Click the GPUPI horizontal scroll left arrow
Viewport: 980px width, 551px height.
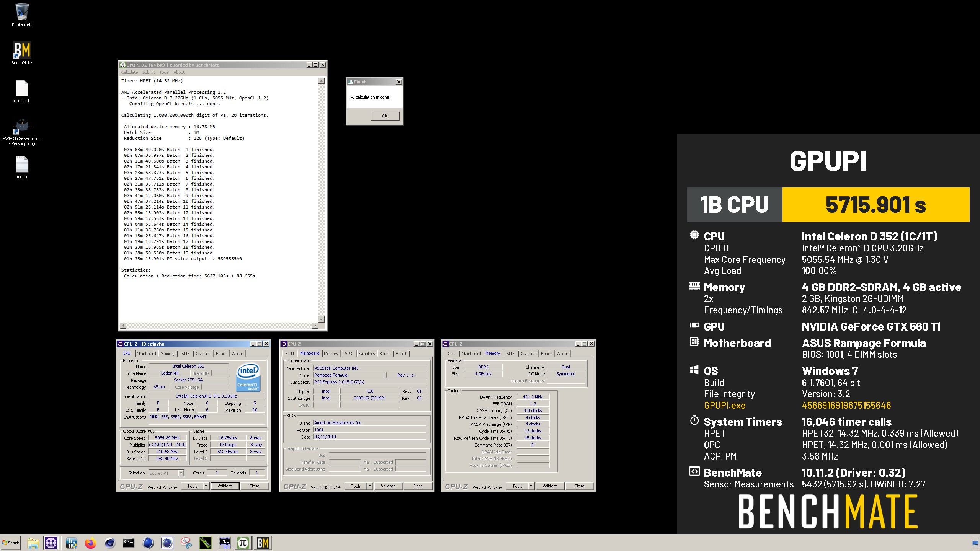click(123, 326)
